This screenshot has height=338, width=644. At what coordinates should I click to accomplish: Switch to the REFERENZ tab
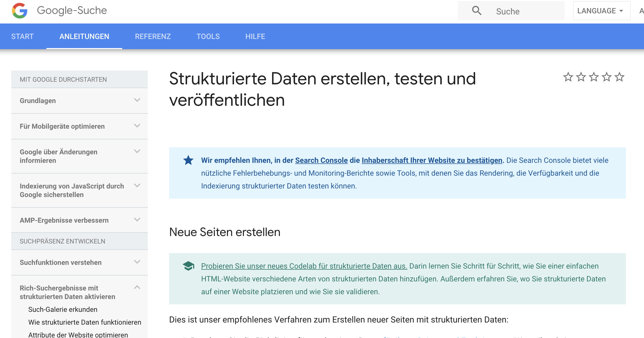(x=153, y=36)
